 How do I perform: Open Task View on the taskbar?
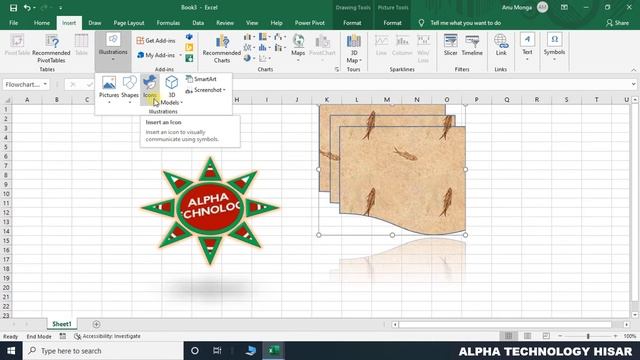pyautogui.click(x=217, y=351)
